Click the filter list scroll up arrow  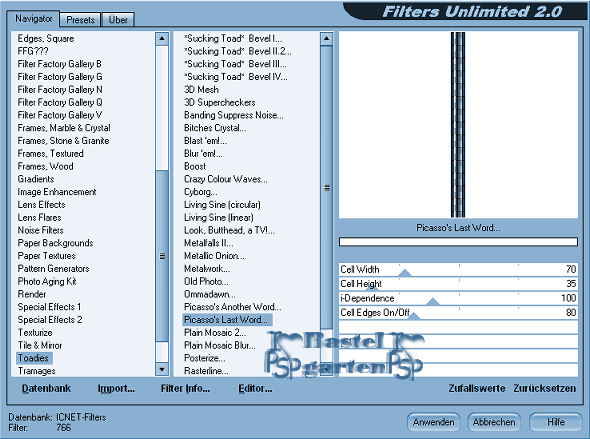[x=327, y=39]
